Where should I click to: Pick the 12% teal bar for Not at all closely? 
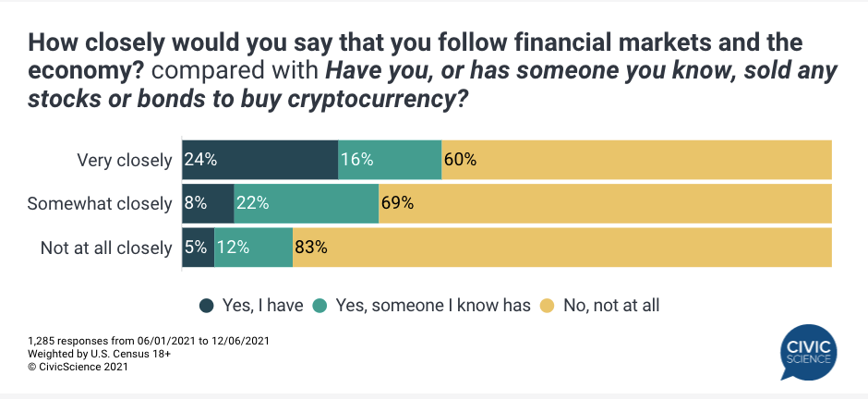coord(253,248)
